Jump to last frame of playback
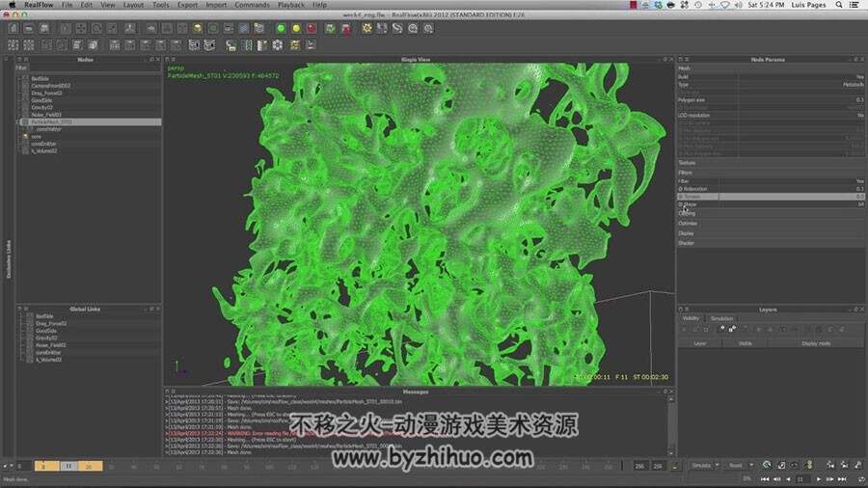Viewport: 868px width, 488px height. [x=842, y=478]
